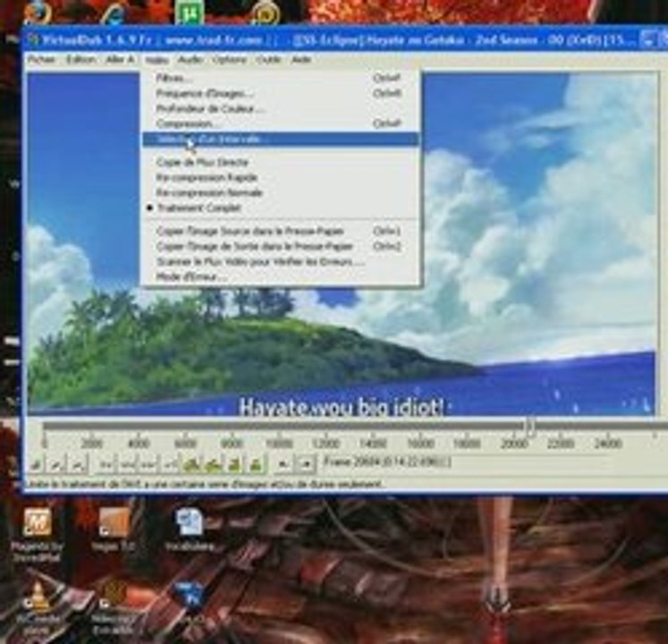Open the Internet Explorer desktop icon
This screenshot has height=644, width=668.
click(114, 12)
